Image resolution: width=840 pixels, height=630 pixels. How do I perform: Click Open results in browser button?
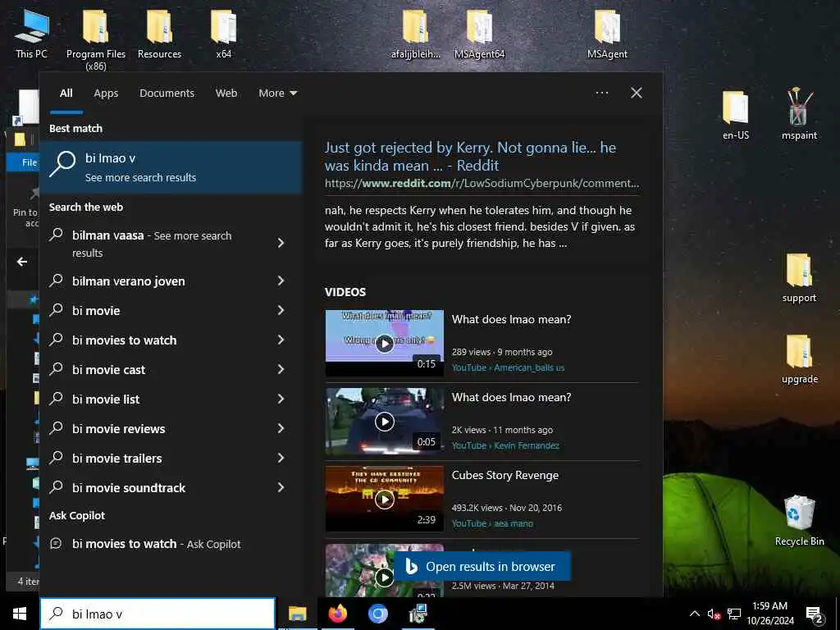(482, 566)
